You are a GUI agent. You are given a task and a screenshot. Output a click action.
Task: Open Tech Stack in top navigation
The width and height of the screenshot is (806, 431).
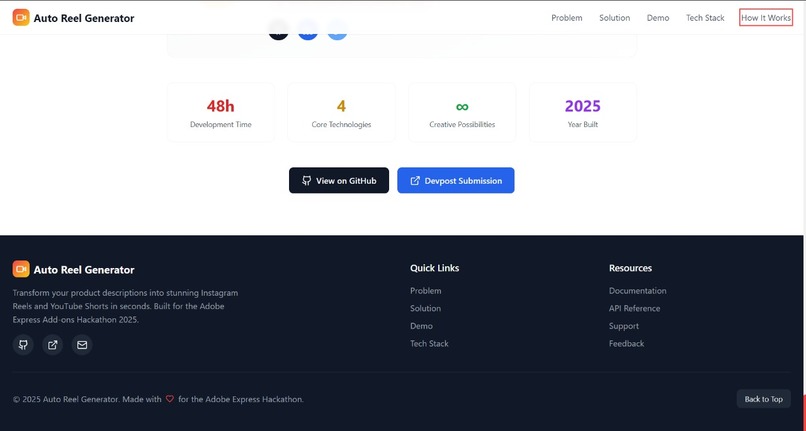pos(705,17)
